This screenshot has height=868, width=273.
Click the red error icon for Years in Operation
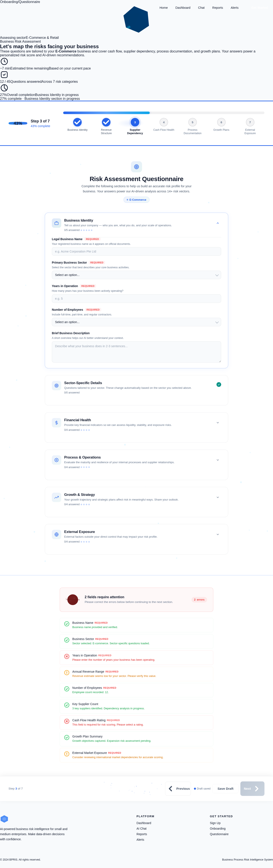click(67, 656)
